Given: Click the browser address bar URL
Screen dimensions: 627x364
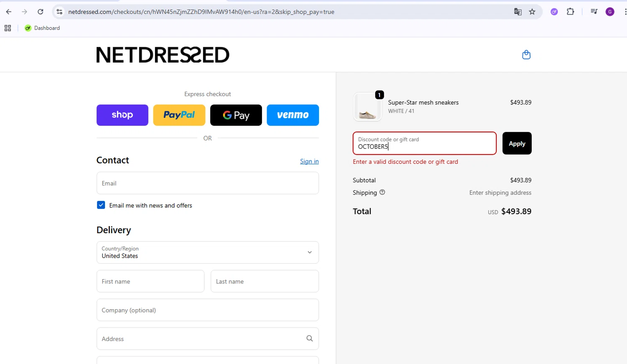Looking at the screenshot, I should click(x=201, y=12).
